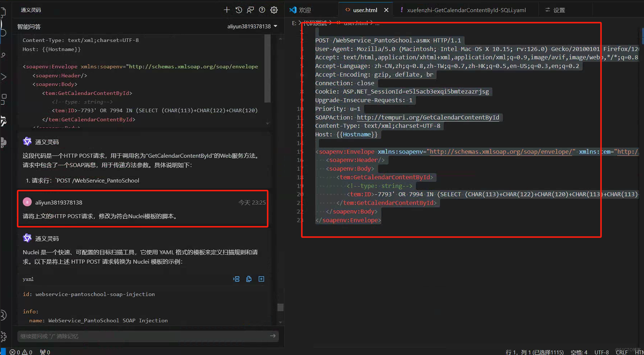Create new file from yaml code
This screenshot has width=644, height=355.
261,279
